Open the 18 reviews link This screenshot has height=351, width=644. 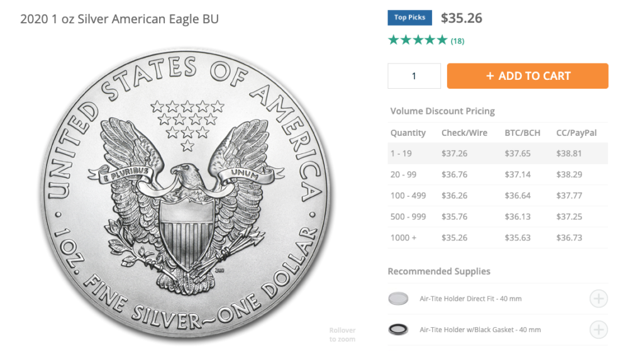coord(458,41)
